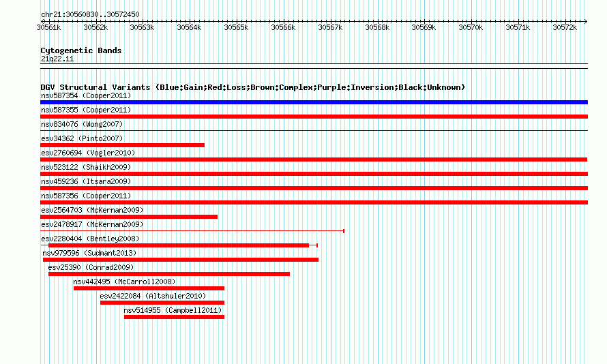
Task: Select esv2478917 (McKernan2009) label
Action: pyautogui.click(x=92, y=224)
